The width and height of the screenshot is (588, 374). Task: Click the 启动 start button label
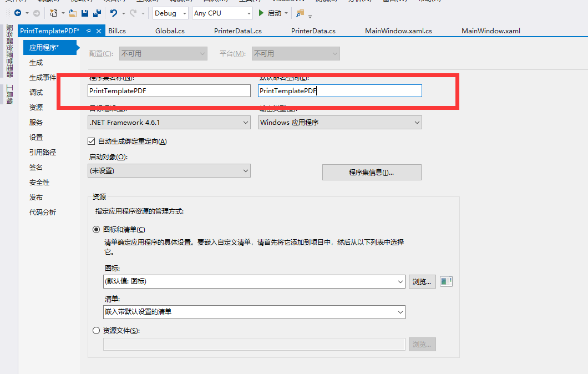(x=275, y=13)
